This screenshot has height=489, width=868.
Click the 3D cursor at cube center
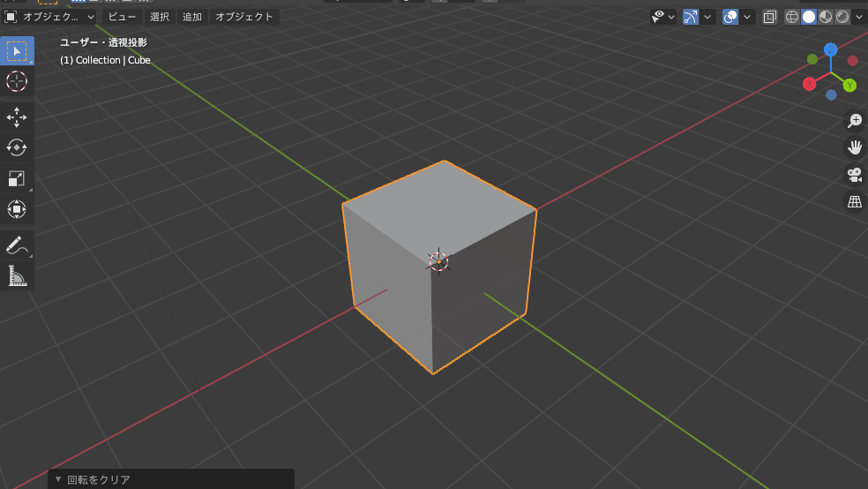438,261
